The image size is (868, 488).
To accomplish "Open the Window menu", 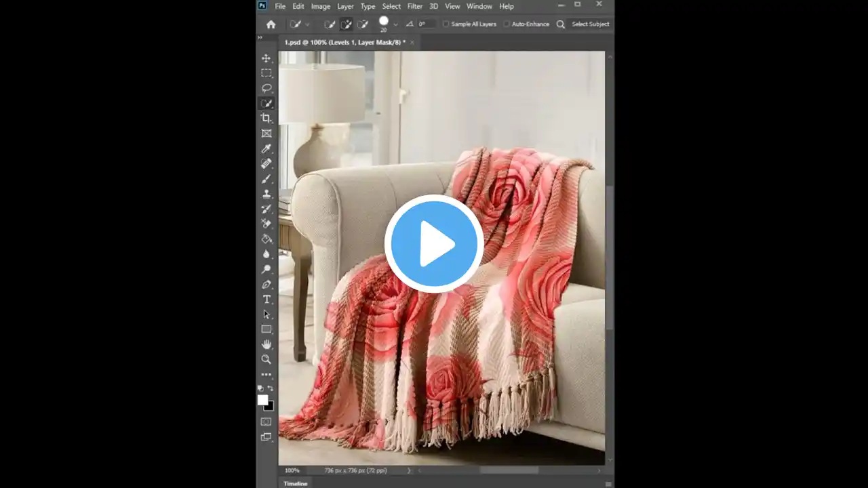I will (x=479, y=6).
